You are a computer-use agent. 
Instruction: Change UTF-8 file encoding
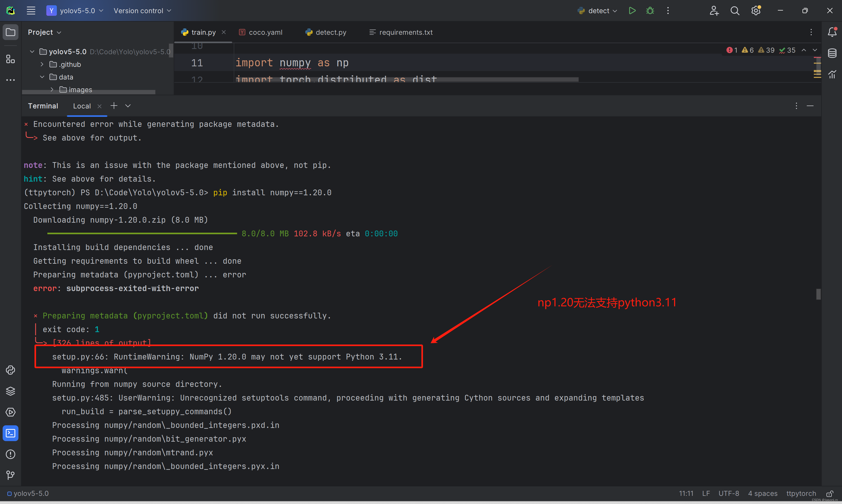tap(729, 493)
